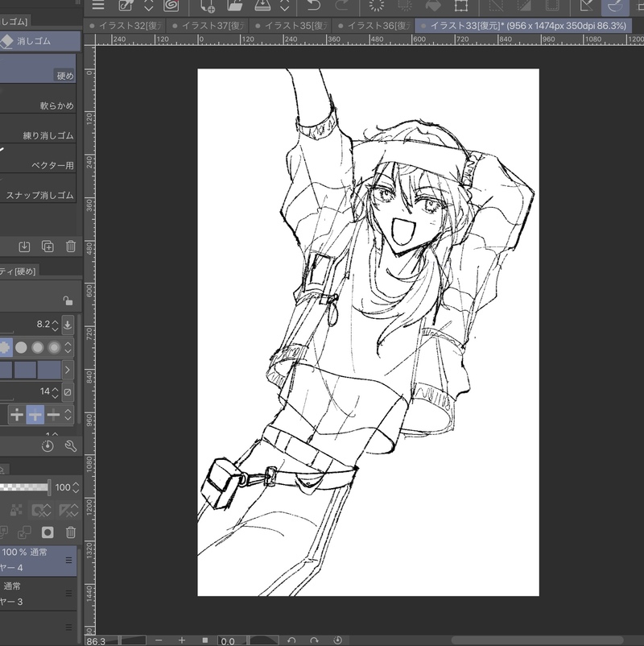Delete sub tool with upper trash icon
This screenshot has height=646, width=644.
(x=71, y=246)
